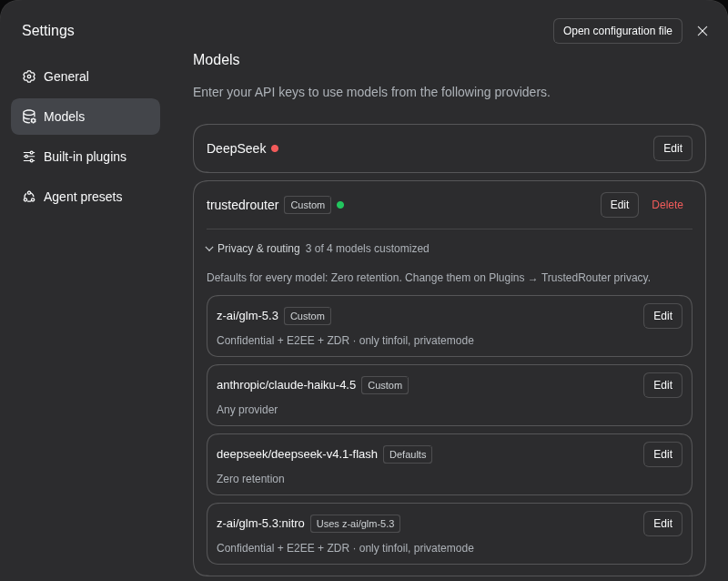Edit the DeepSeek provider
The width and height of the screenshot is (728, 581).
(672, 148)
